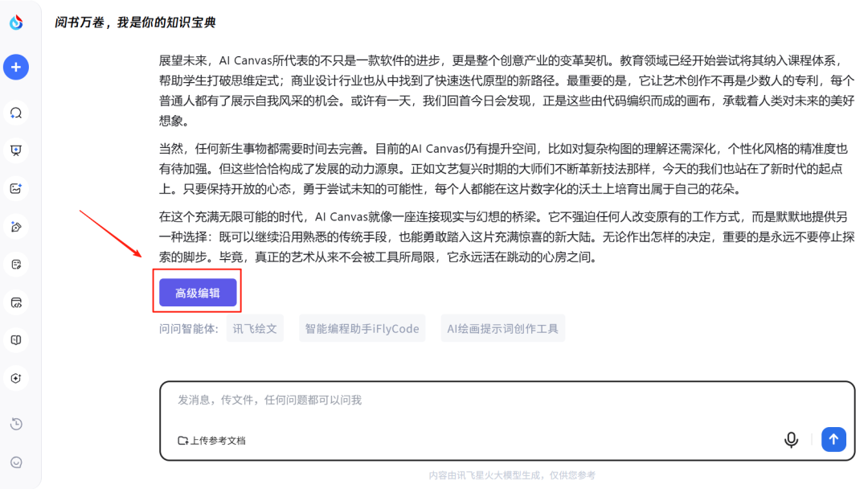Activate the microphone voice input
Image resolution: width=868 pixels, height=489 pixels.
tap(791, 439)
